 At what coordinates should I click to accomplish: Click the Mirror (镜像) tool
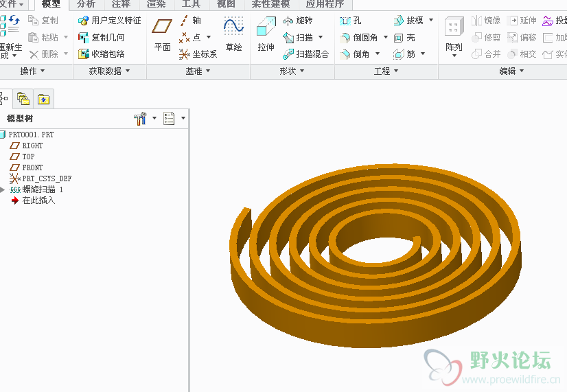coord(486,21)
